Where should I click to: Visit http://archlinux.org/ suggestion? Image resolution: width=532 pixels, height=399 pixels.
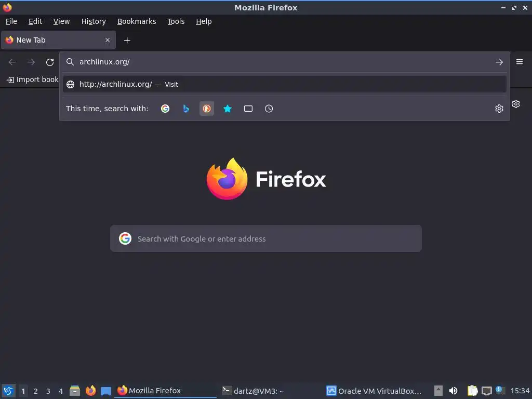point(284,84)
